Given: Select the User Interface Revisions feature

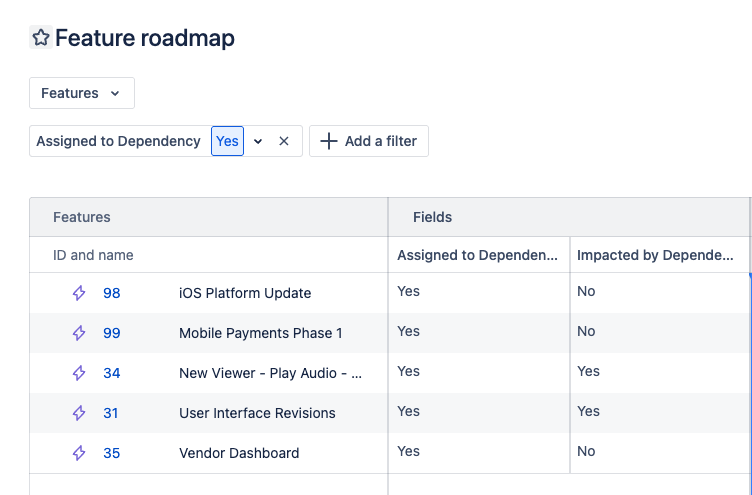Looking at the screenshot, I should 257,413.
